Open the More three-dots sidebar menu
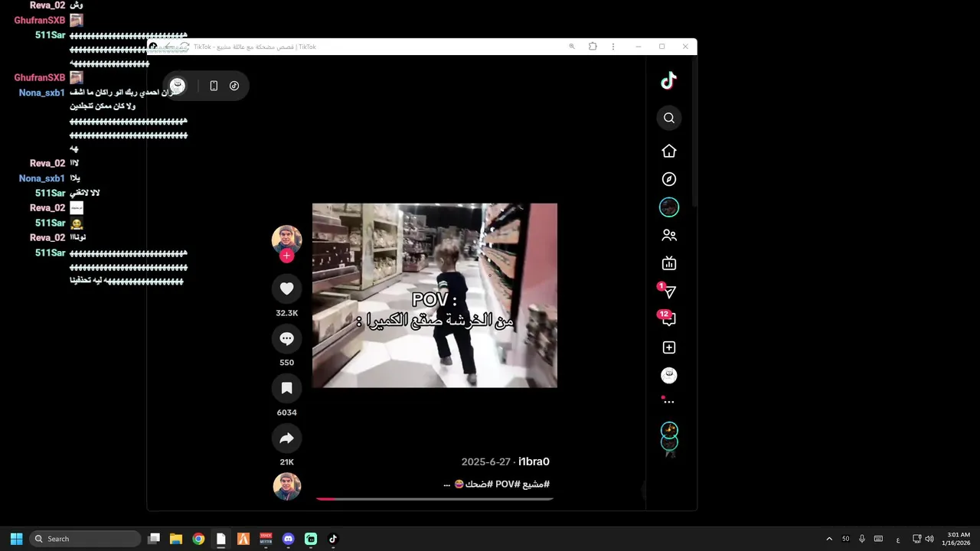This screenshot has height=551, width=980. pos(669,401)
